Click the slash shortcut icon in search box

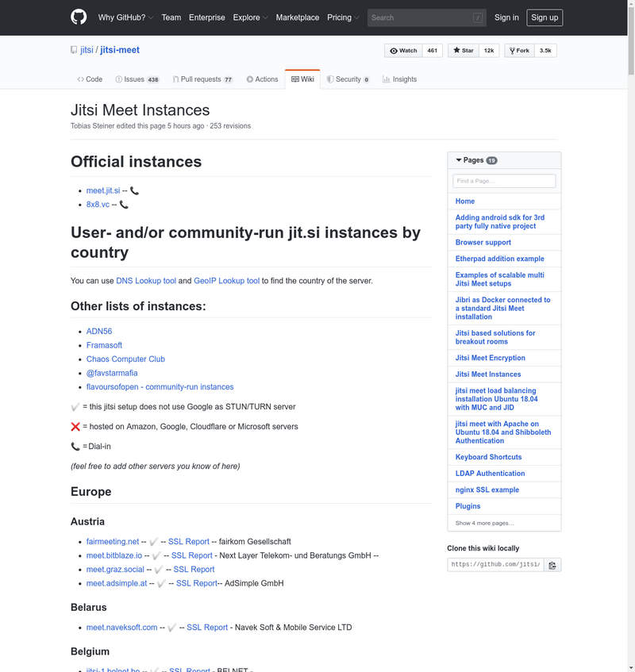(x=478, y=17)
